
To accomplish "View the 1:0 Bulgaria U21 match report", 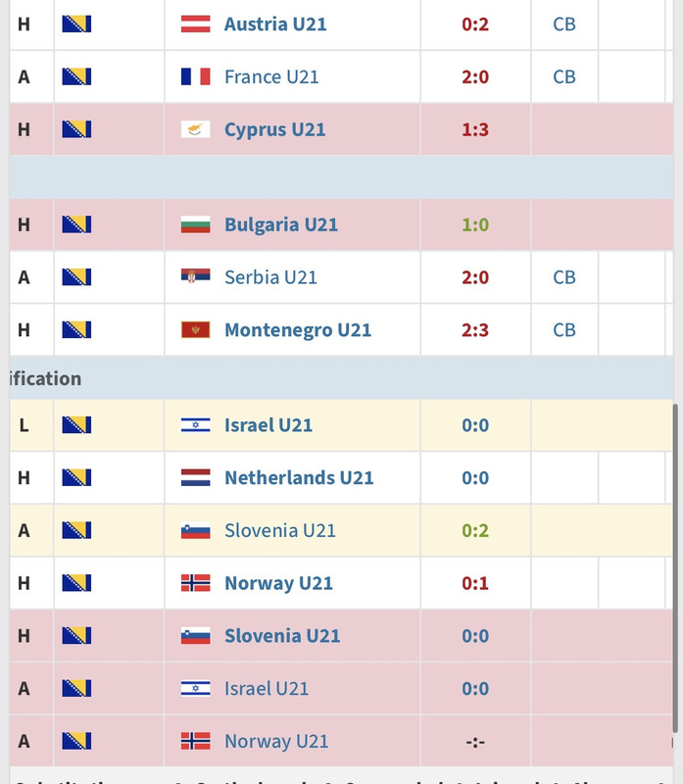I will click(475, 225).
